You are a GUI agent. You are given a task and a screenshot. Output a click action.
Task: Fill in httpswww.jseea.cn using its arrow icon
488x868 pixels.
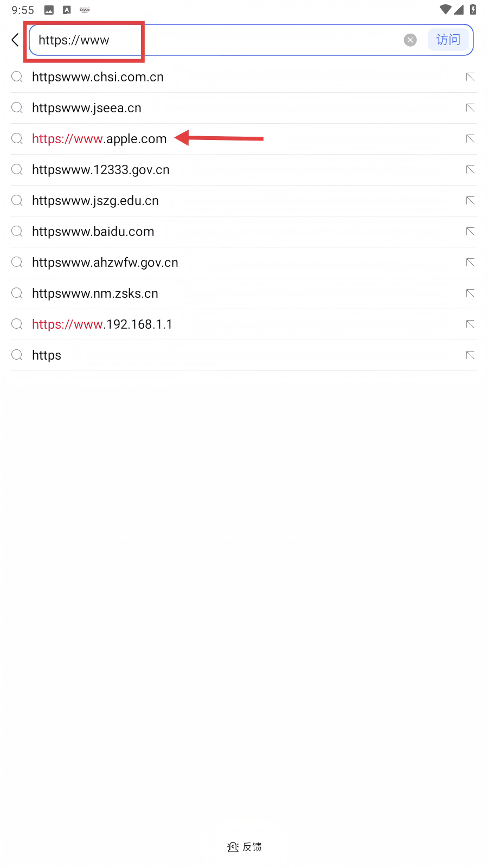[x=470, y=108]
